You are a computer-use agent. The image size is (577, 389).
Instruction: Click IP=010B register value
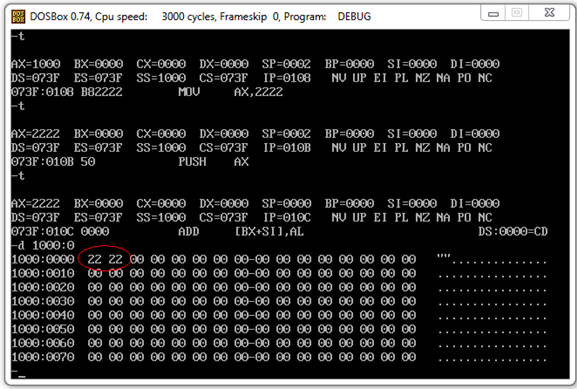(287, 148)
